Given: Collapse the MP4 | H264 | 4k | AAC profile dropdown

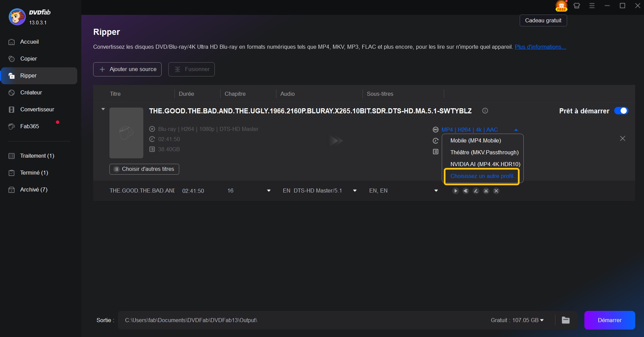Looking at the screenshot, I should point(516,130).
